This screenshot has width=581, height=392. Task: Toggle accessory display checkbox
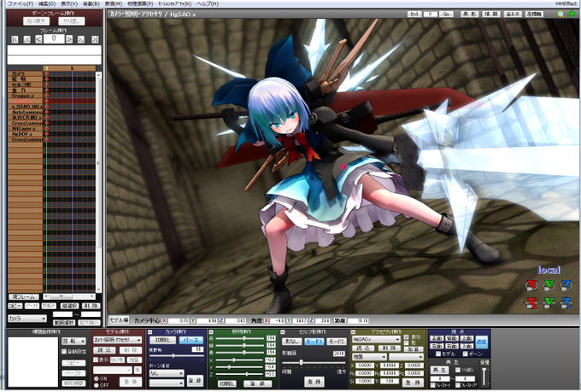[407, 337]
